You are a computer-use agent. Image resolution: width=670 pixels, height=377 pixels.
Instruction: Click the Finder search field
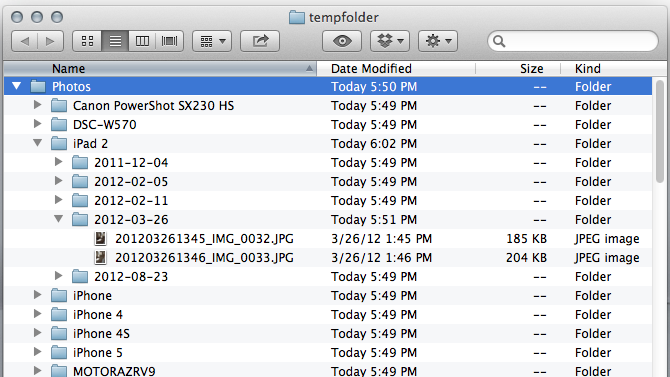point(573,41)
